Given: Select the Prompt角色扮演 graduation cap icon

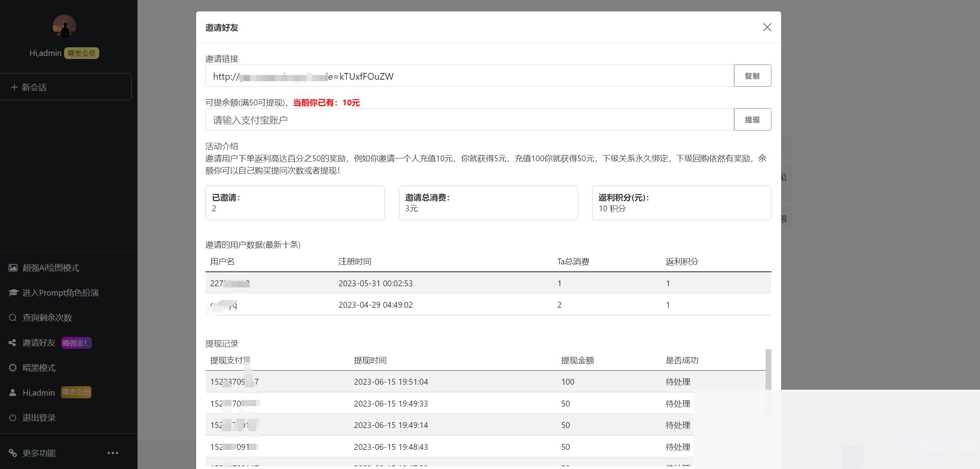Looking at the screenshot, I should click(12, 292).
